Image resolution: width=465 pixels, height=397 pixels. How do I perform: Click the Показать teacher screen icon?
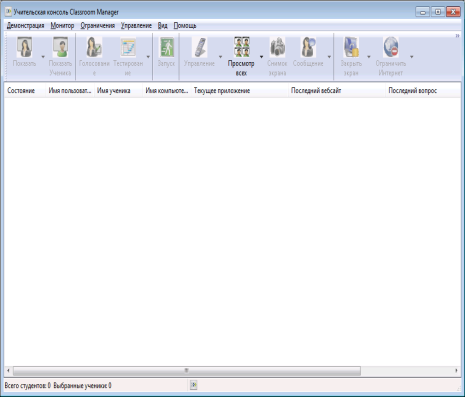tap(25, 48)
